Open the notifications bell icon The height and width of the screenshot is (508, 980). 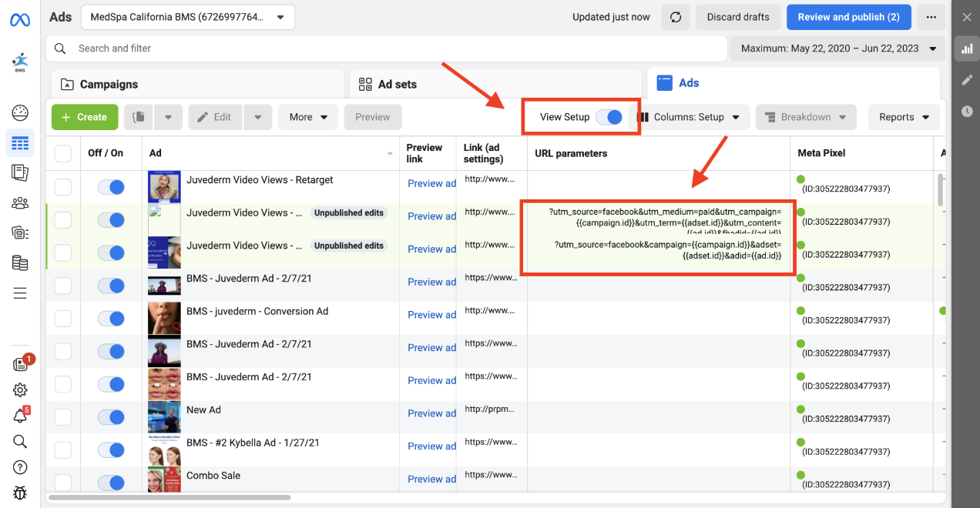[20, 416]
